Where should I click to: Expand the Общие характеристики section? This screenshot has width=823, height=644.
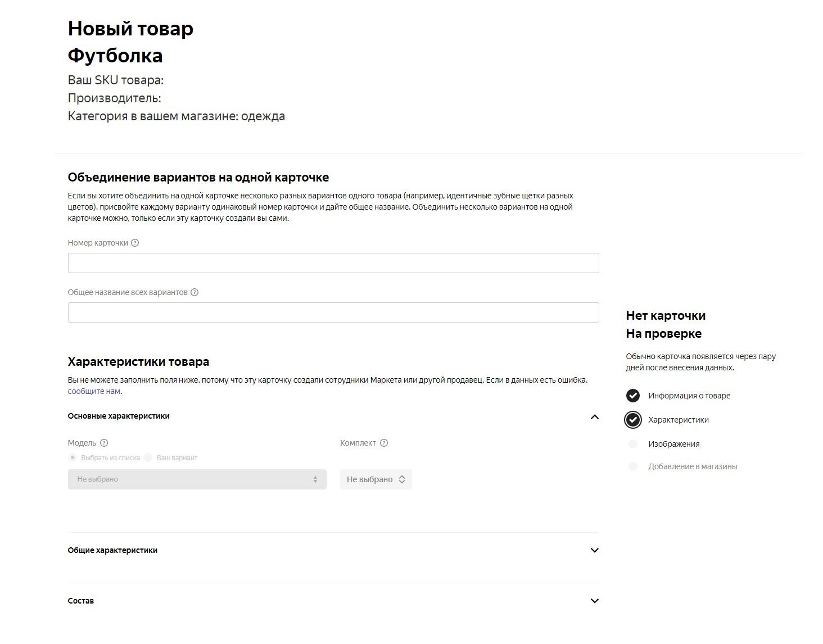click(x=595, y=550)
